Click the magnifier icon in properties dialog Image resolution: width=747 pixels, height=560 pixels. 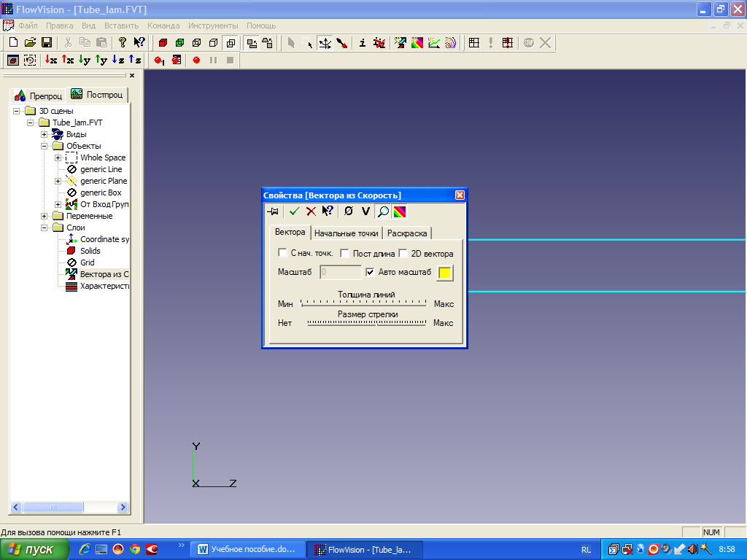(383, 211)
